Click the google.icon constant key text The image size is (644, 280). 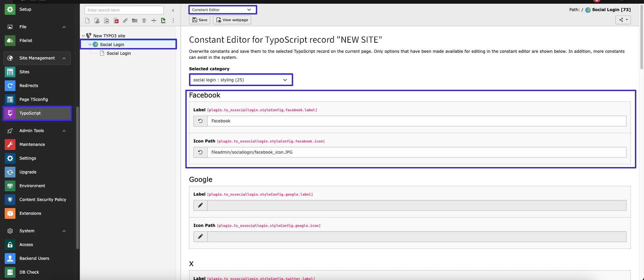(x=269, y=226)
